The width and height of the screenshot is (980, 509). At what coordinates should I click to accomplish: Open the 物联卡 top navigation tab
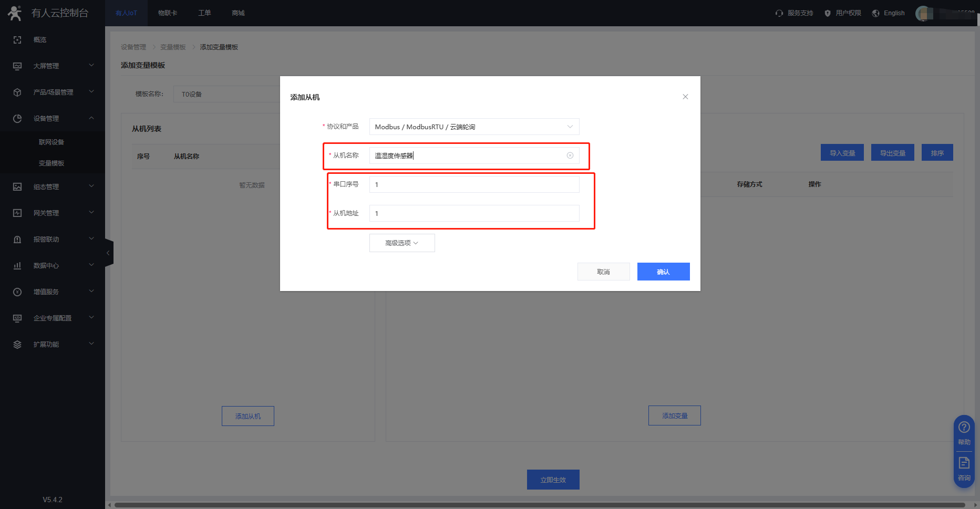click(x=168, y=13)
